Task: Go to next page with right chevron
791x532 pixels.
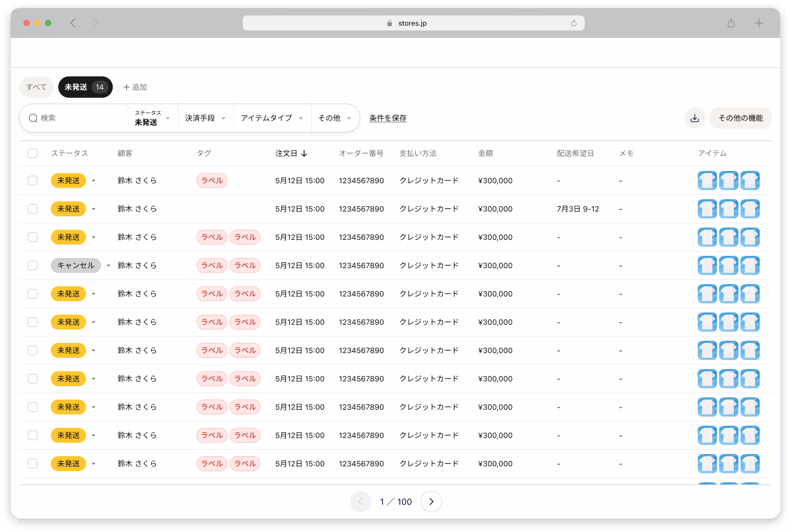Action: coord(431,502)
